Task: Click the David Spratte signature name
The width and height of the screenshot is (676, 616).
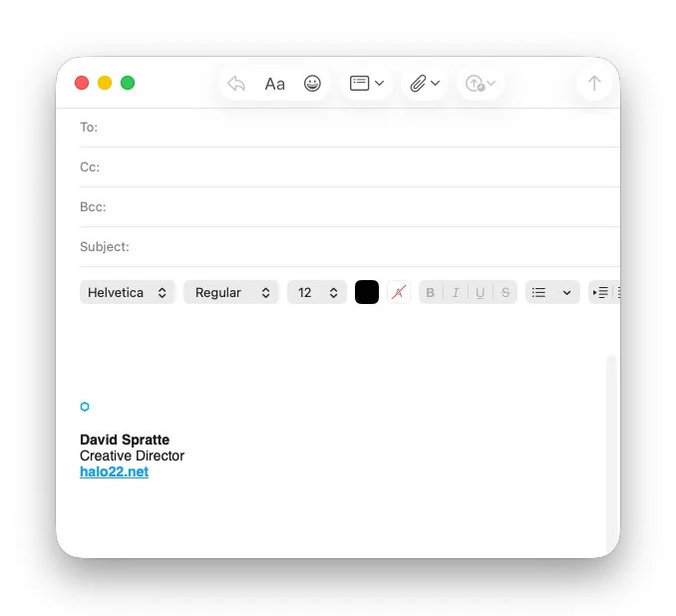Action: [125, 440]
